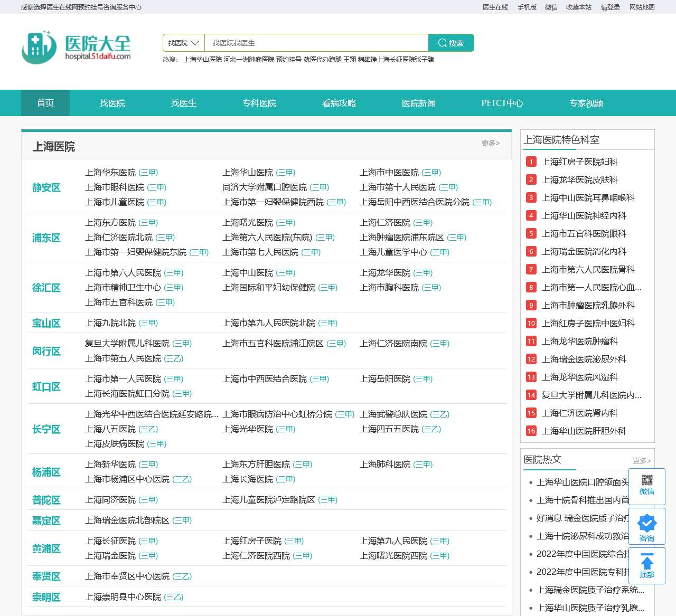Open 上海华山医院 in the 静安区 row

(248, 173)
